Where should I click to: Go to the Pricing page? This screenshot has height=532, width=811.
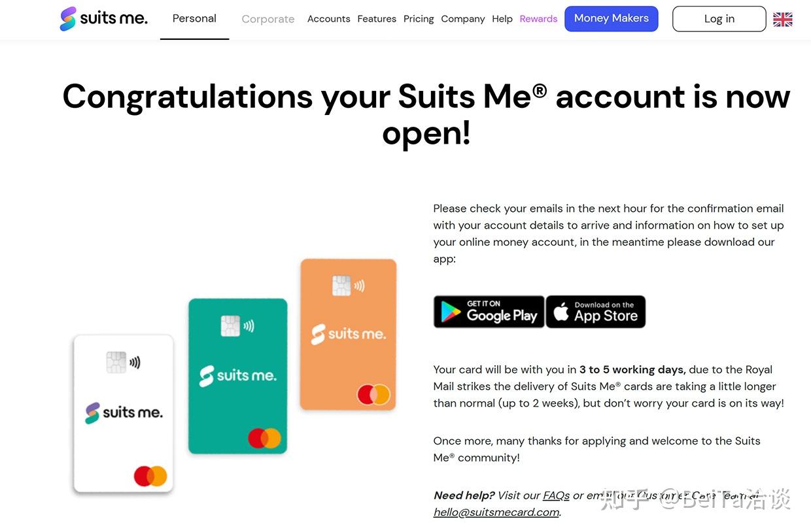coord(419,19)
